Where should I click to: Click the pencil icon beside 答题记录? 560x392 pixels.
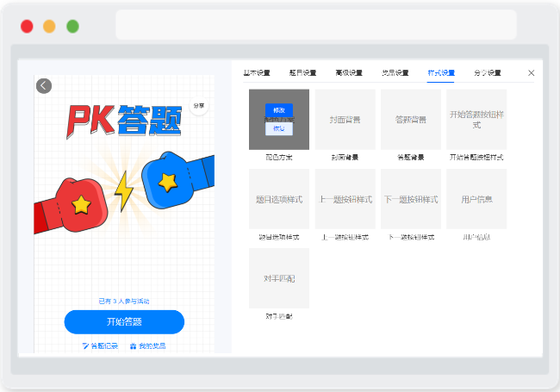[x=85, y=346]
